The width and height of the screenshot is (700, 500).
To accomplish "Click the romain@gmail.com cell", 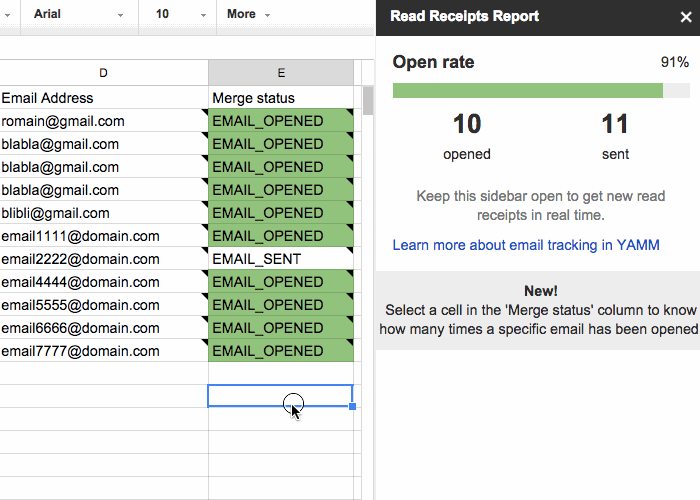I will click(x=103, y=121).
